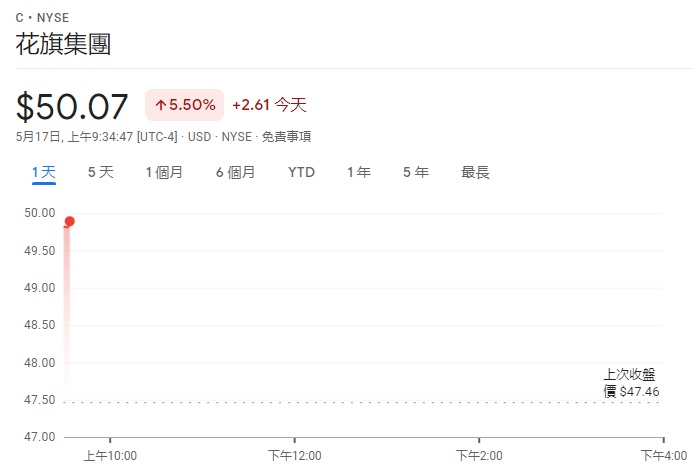Show the 6 個月 chart tab
Screen dimensions: 693x472
(x=236, y=172)
